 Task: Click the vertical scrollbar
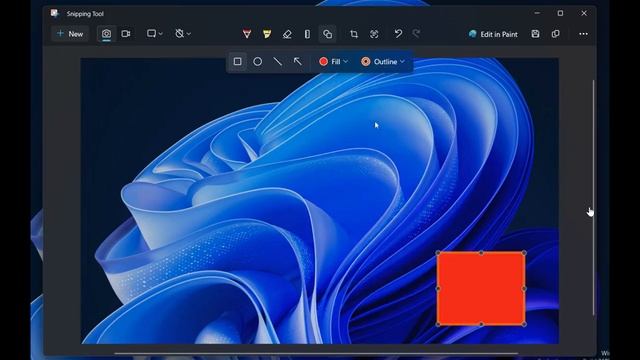[593, 198]
